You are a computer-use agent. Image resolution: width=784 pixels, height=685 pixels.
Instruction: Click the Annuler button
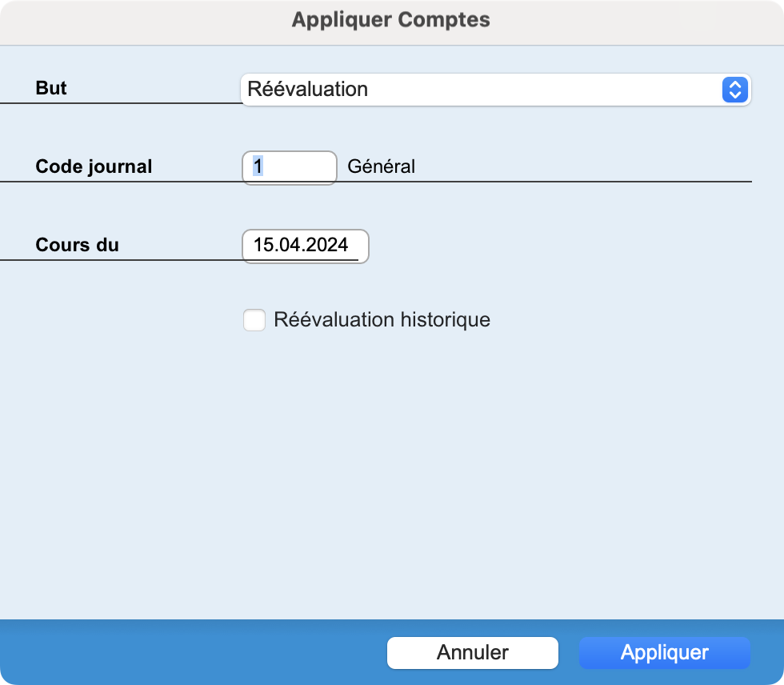(473, 652)
